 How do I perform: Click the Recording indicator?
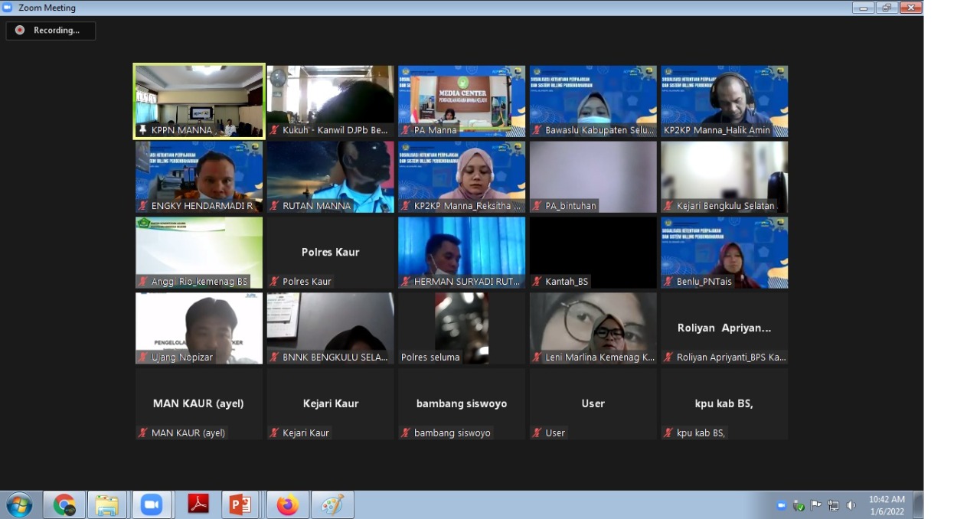51,31
